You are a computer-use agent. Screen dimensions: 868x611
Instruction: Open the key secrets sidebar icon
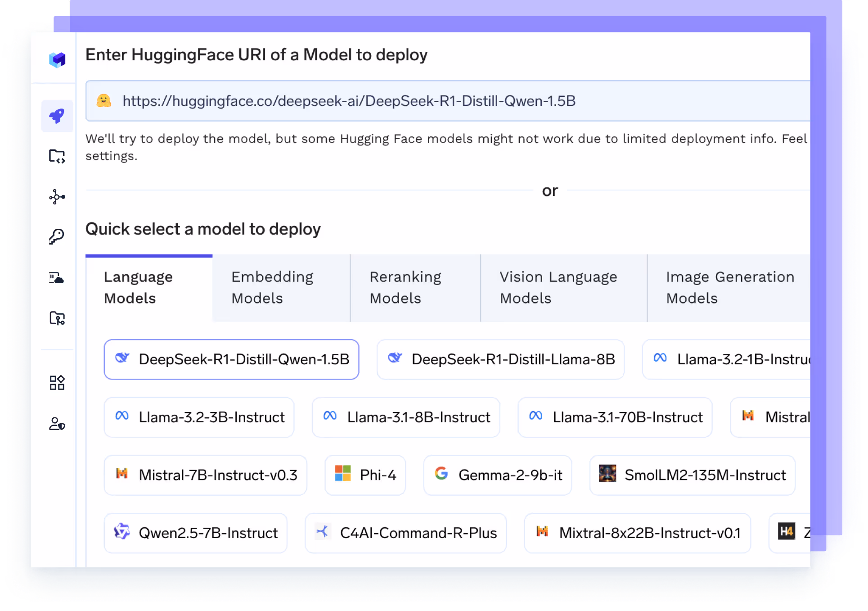click(x=57, y=236)
